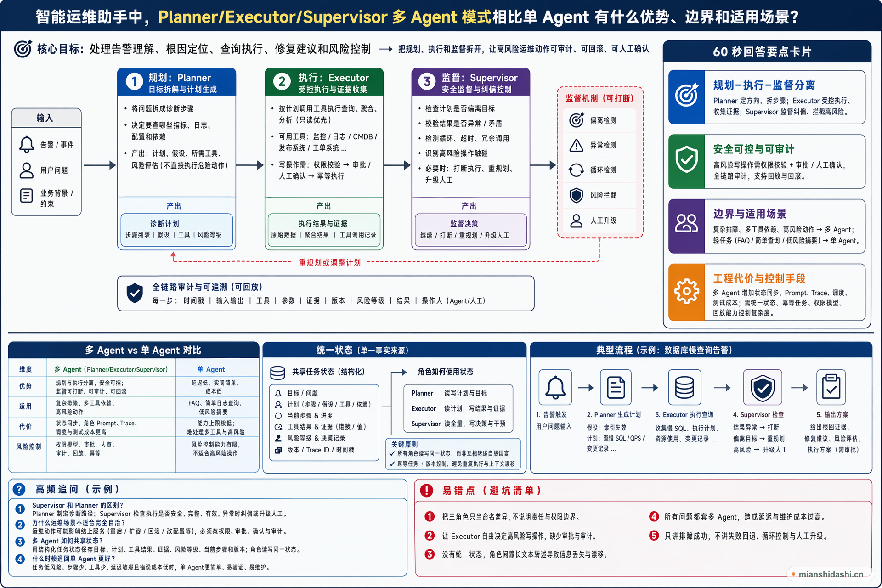
Task: Click the 执行结果与证据 output box
Action: (x=324, y=229)
